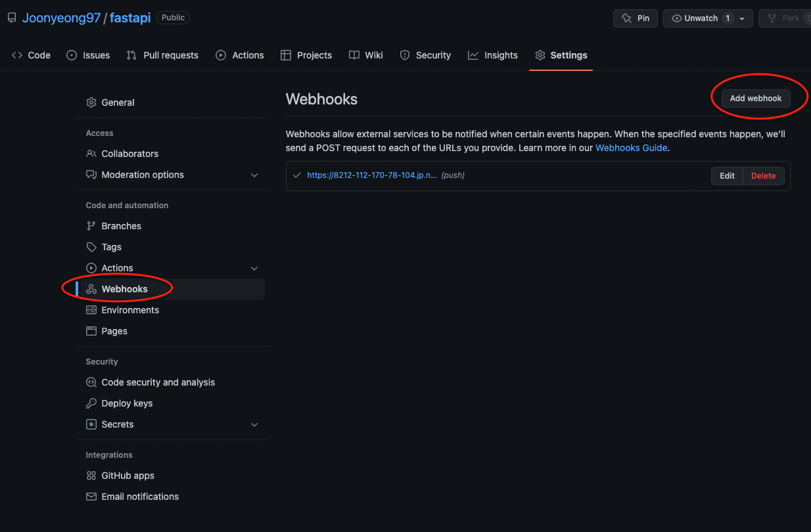Open the Insights tab
Viewport: 811px width, 532px height.
coord(493,55)
